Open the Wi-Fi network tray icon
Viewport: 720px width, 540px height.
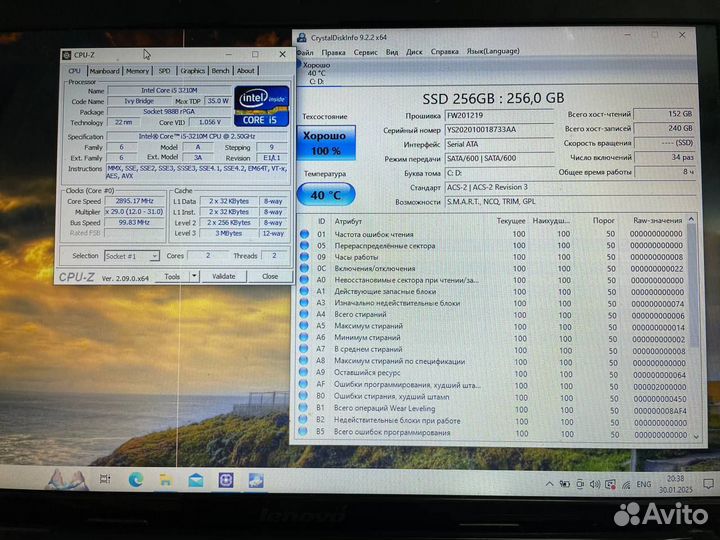pos(626,485)
